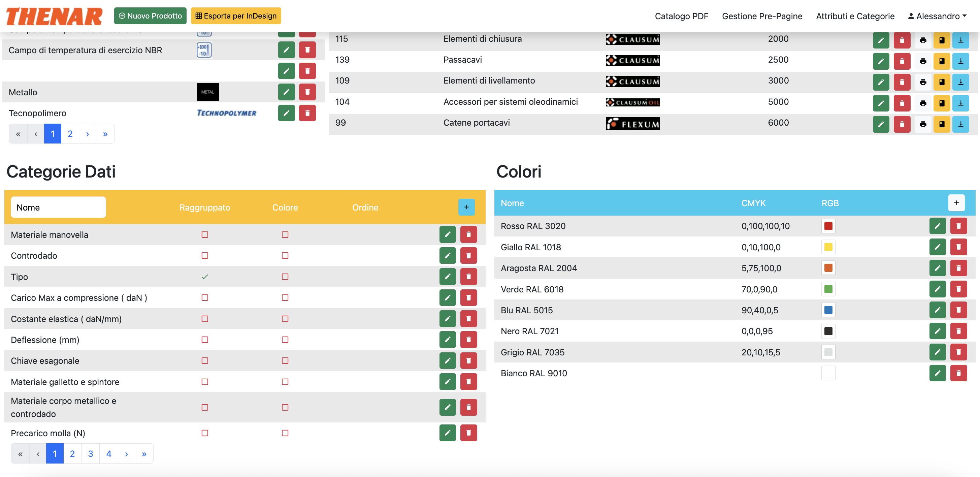Edit Campo di temperatura NBR attribute

point(287,50)
